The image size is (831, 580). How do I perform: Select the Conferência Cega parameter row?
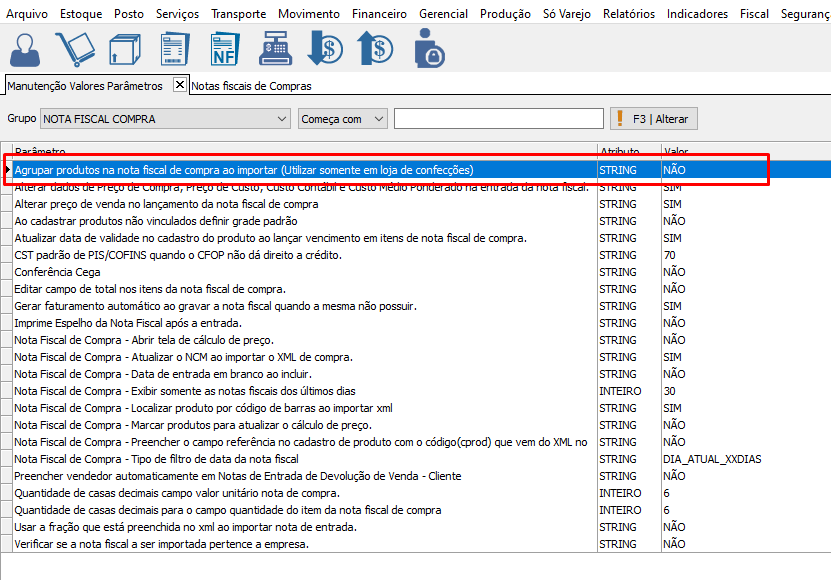pos(57,272)
